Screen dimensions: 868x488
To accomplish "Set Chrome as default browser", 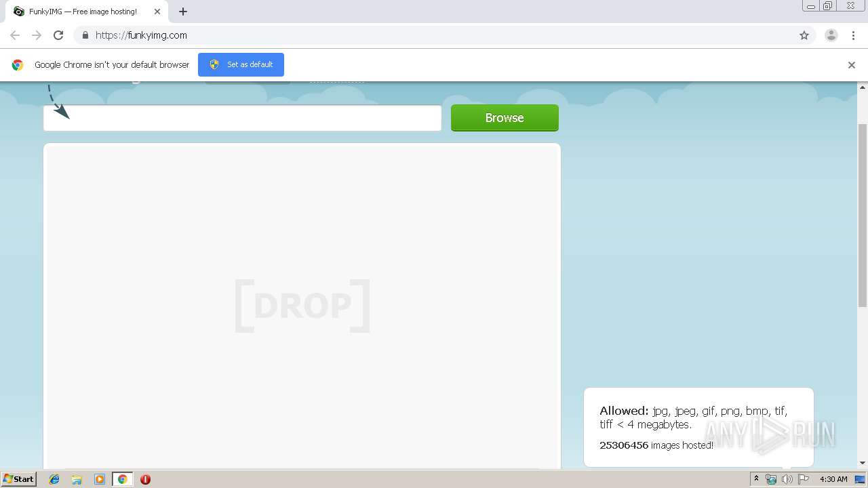I will tap(241, 64).
